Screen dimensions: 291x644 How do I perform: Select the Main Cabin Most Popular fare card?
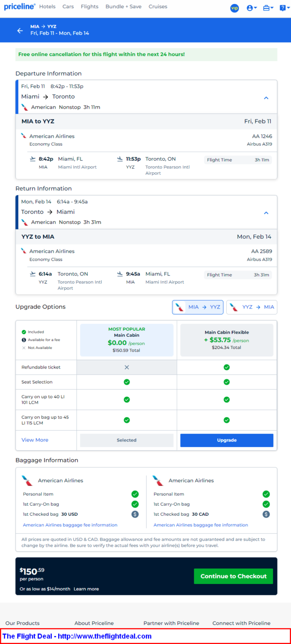(127, 340)
